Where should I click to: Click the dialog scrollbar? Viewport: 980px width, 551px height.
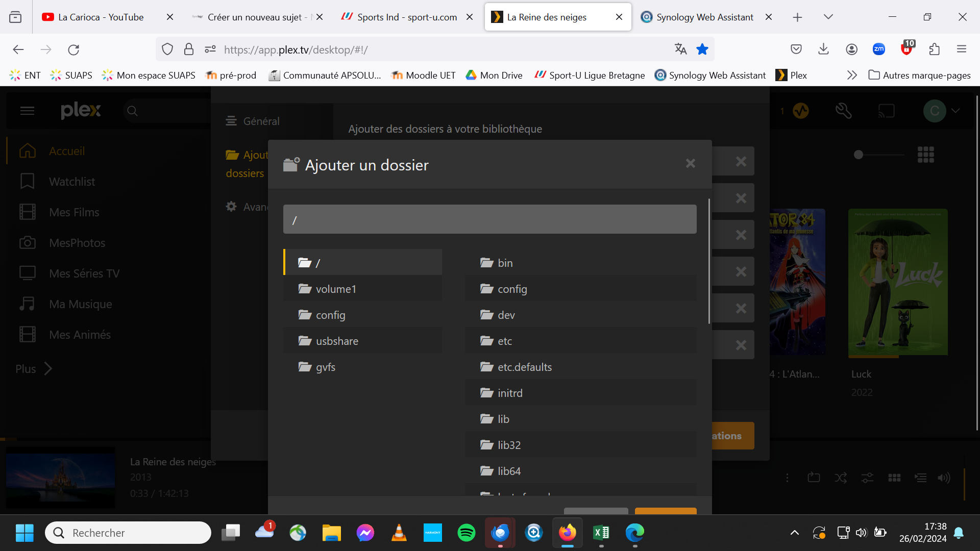pyautogui.click(x=709, y=261)
